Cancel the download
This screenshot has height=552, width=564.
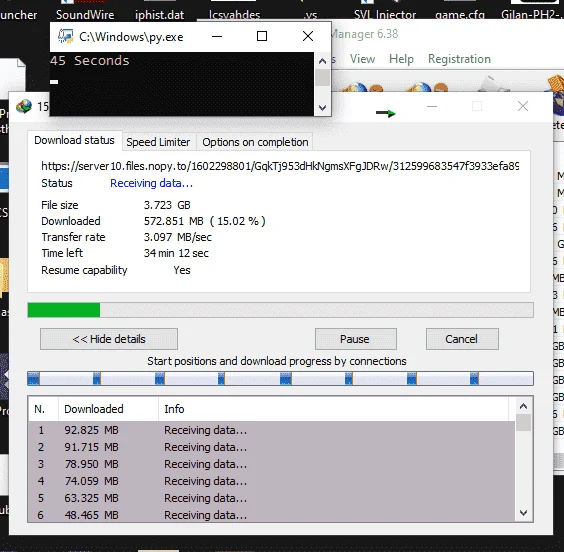(x=462, y=339)
